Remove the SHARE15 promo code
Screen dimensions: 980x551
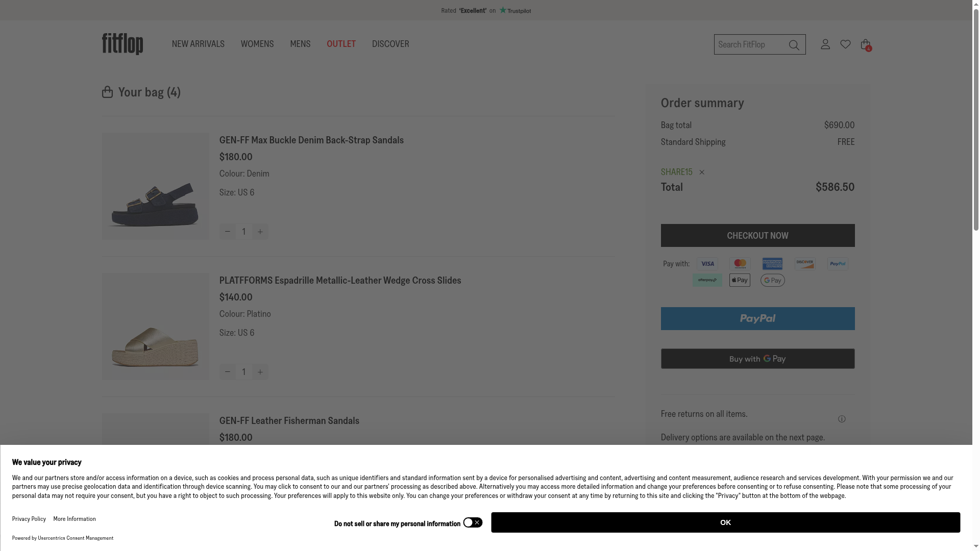(702, 172)
